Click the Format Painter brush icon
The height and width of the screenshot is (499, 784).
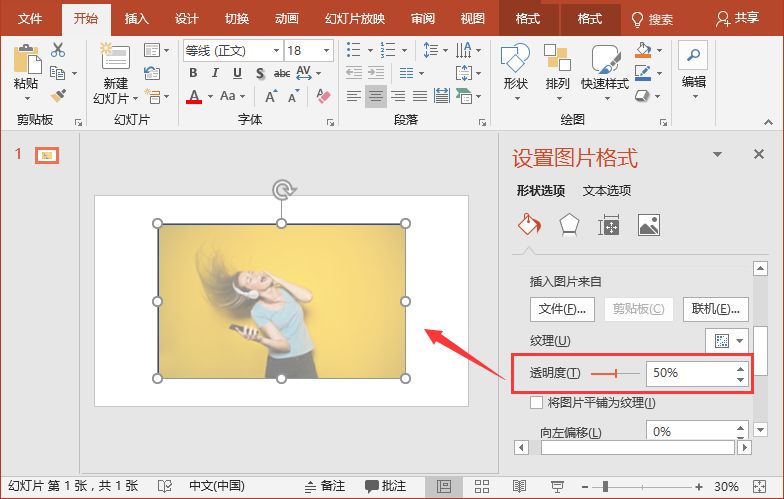(x=58, y=96)
